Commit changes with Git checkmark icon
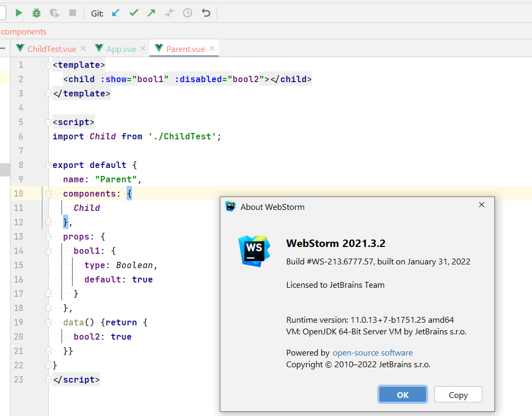The height and width of the screenshot is (416, 532). pos(134,13)
